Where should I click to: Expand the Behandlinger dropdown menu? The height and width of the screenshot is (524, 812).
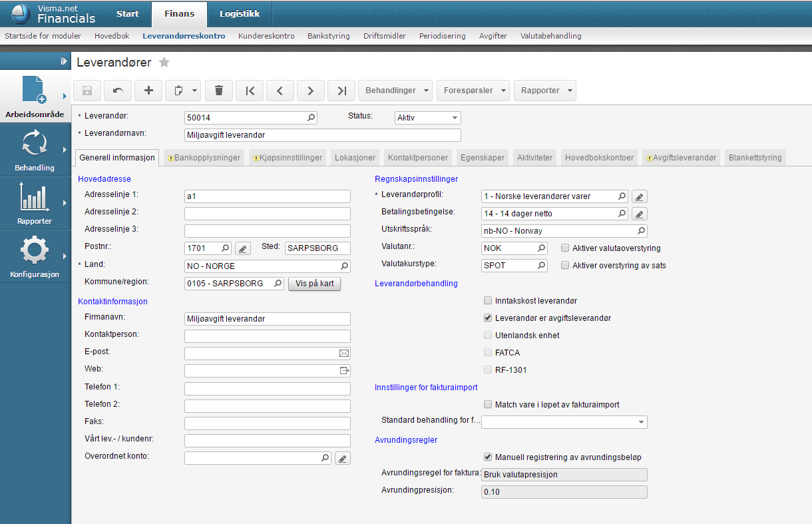(395, 91)
